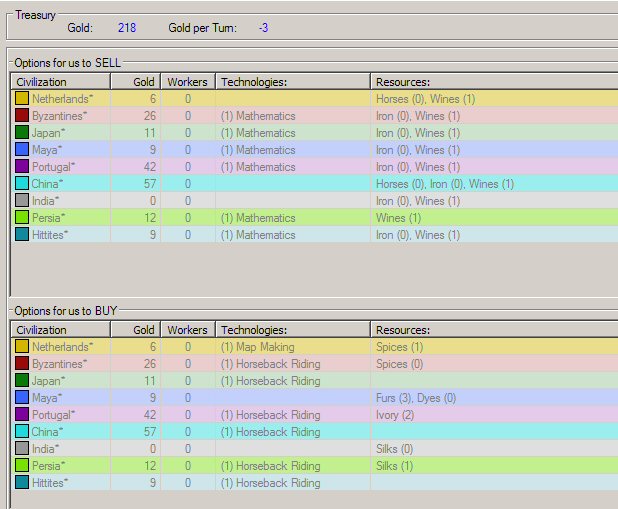Click 'Furs (3), Dyes (0)' Maya resources cell
The image size is (618, 509).
coord(416,398)
